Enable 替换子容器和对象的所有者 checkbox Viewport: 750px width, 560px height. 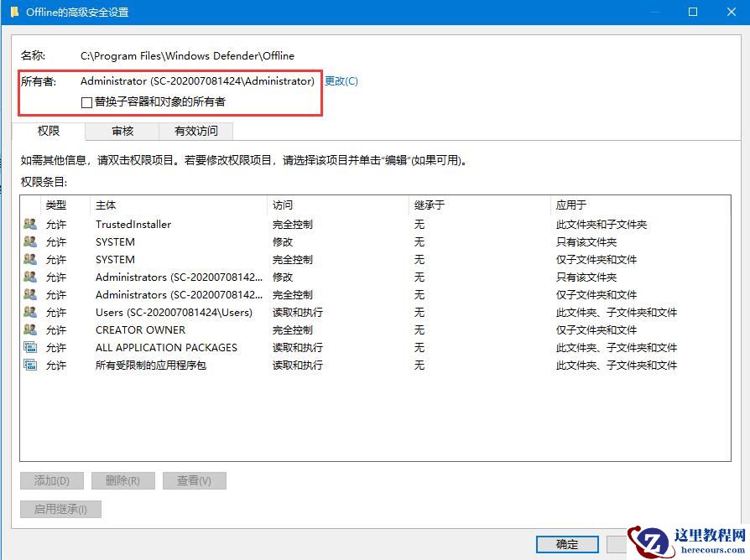86,102
